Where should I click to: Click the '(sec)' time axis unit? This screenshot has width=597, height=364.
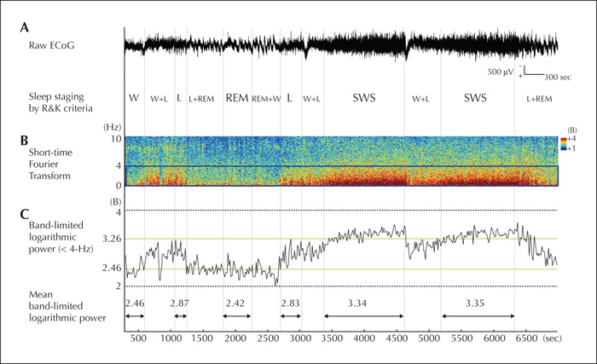[x=553, y=338]
